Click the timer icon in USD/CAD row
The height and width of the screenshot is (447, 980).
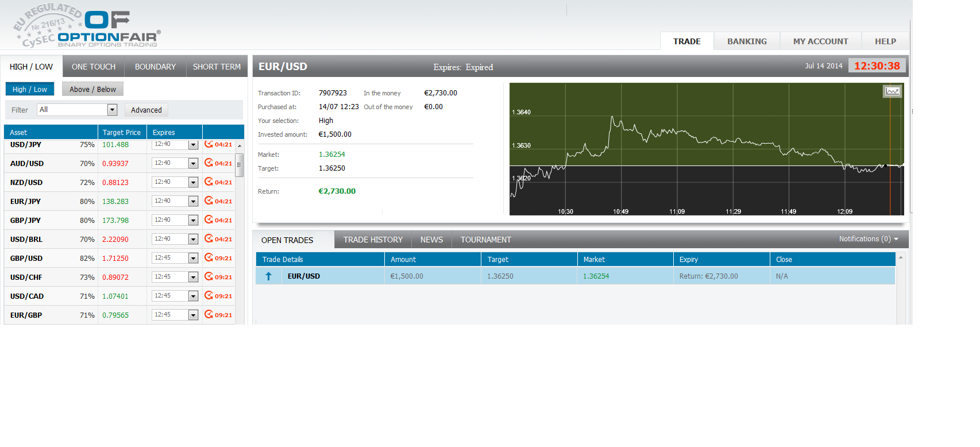[209, 296]
